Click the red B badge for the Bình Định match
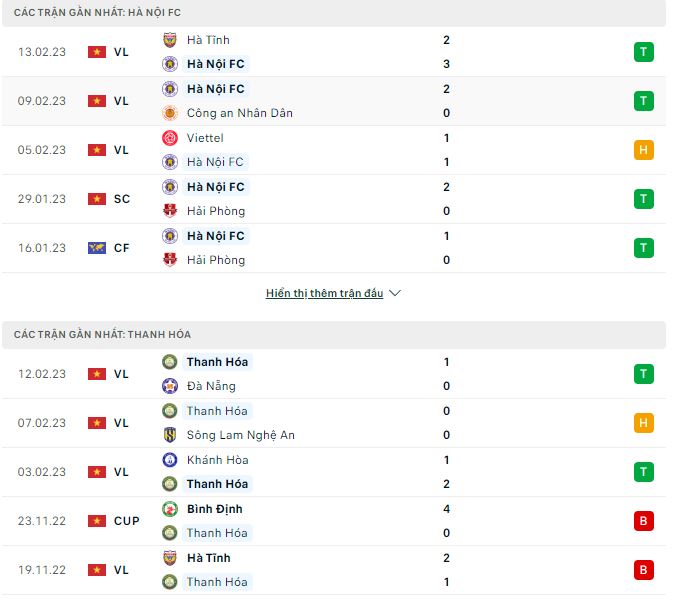675x599 pixels. 643,521
